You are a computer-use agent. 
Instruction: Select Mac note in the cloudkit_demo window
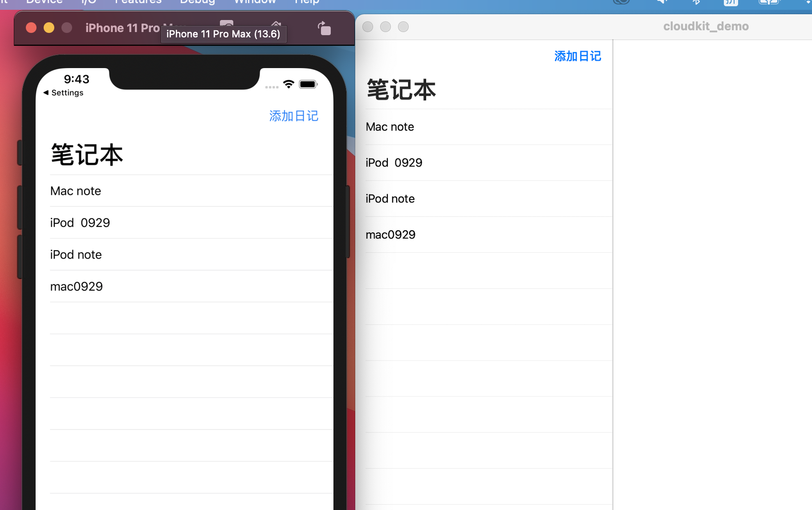tap(489, 127)
